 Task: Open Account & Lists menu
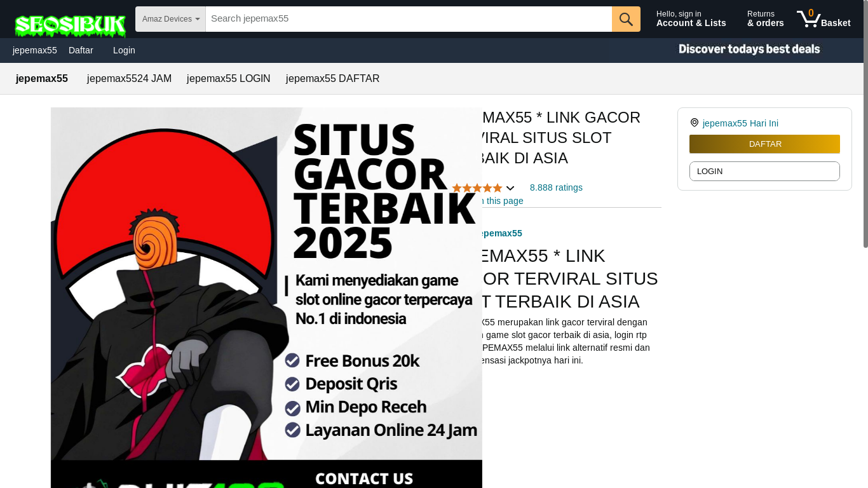point(691,18)
